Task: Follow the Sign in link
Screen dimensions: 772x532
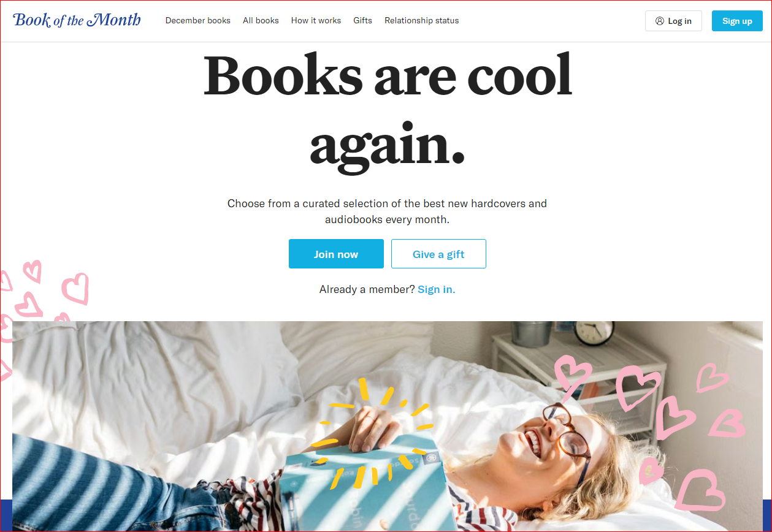Action: [437, 289]
